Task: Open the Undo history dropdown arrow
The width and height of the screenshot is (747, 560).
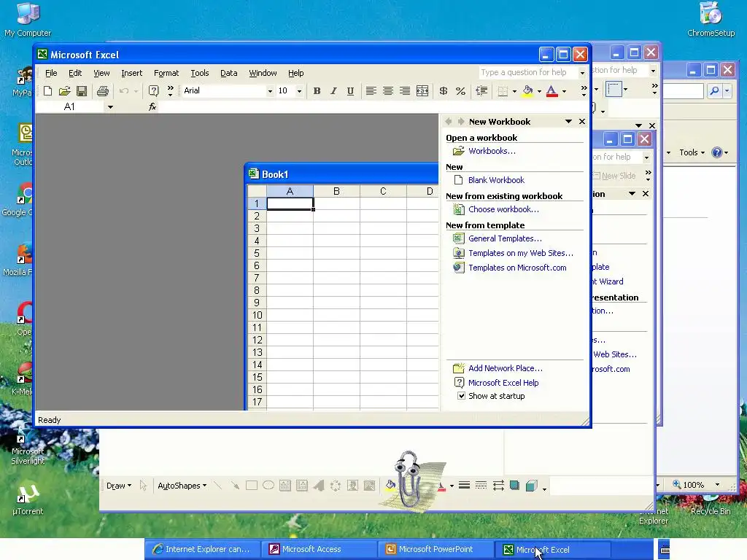Action: coord(136,91)
